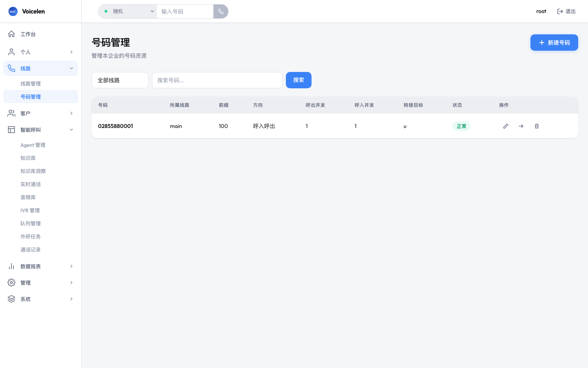Open the 全部线路 filter dropdown

coord(120,80)
